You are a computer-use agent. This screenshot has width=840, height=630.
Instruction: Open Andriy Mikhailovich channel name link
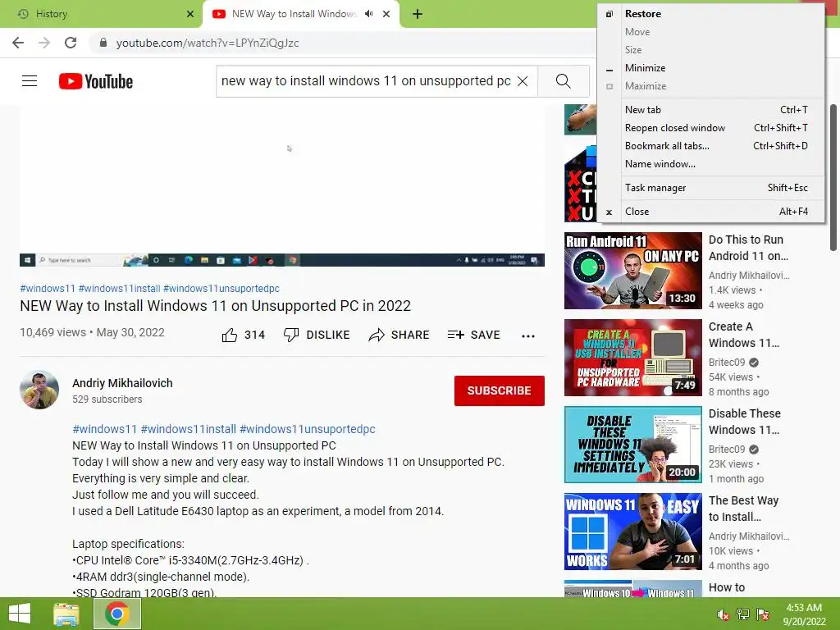(x=123, y=383)
